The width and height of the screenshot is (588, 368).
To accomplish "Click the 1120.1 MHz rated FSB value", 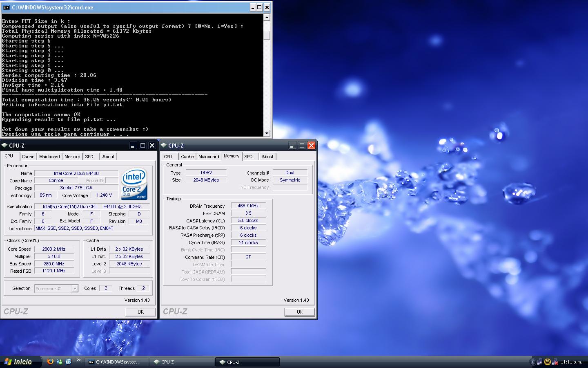I will coord(54,271).
